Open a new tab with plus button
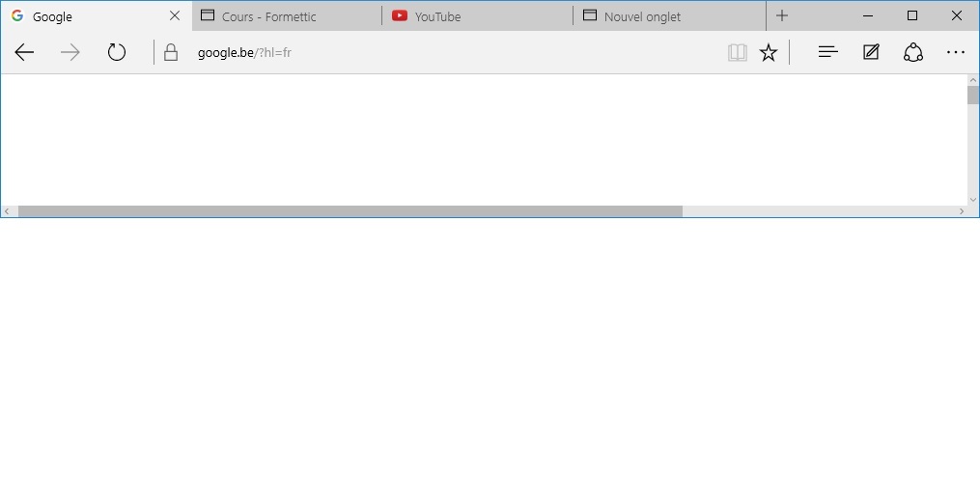 [x=782, y=16]
